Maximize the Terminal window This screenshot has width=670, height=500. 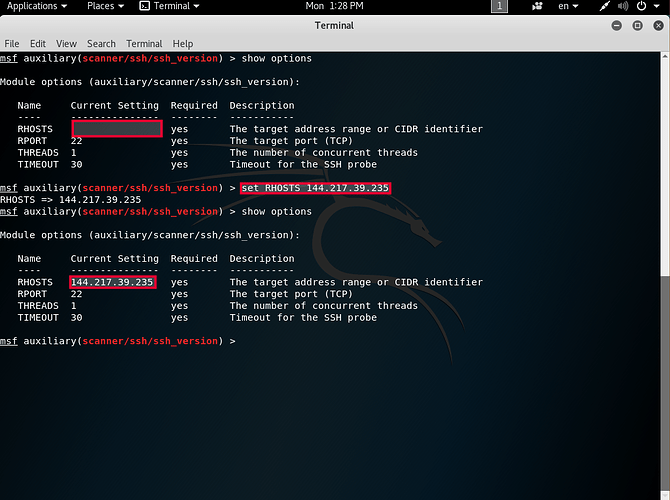click(638, 25)
